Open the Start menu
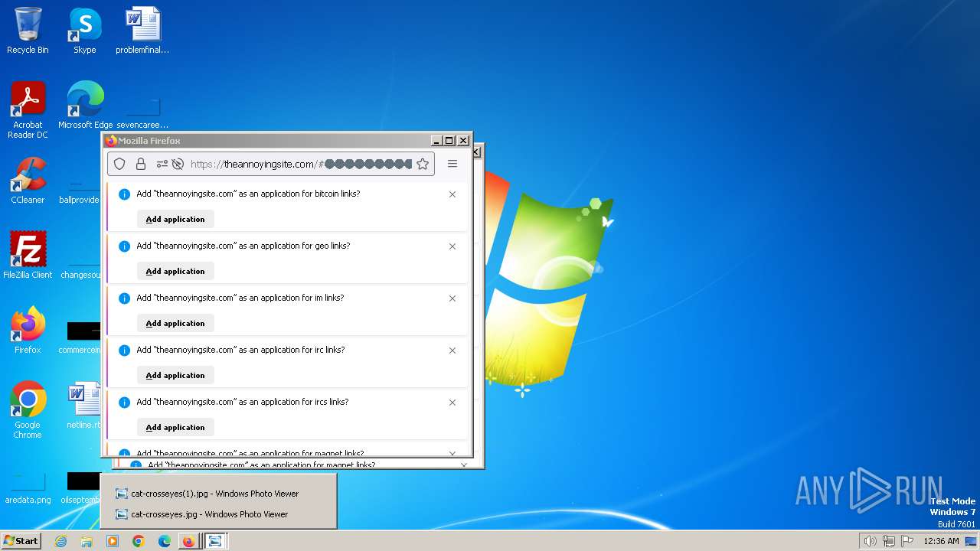The width and height of the screenshot is (980, 551). coord(21,541)
